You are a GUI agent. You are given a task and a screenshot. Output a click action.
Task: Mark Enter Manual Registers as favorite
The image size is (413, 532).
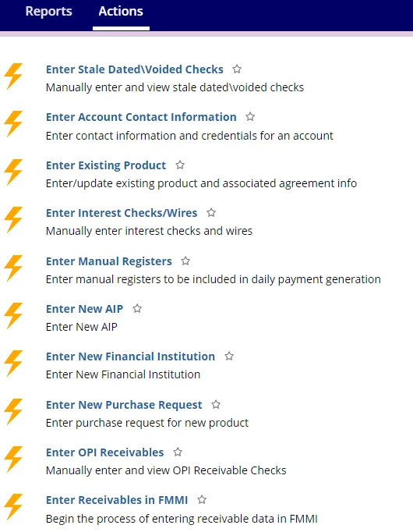185,261
